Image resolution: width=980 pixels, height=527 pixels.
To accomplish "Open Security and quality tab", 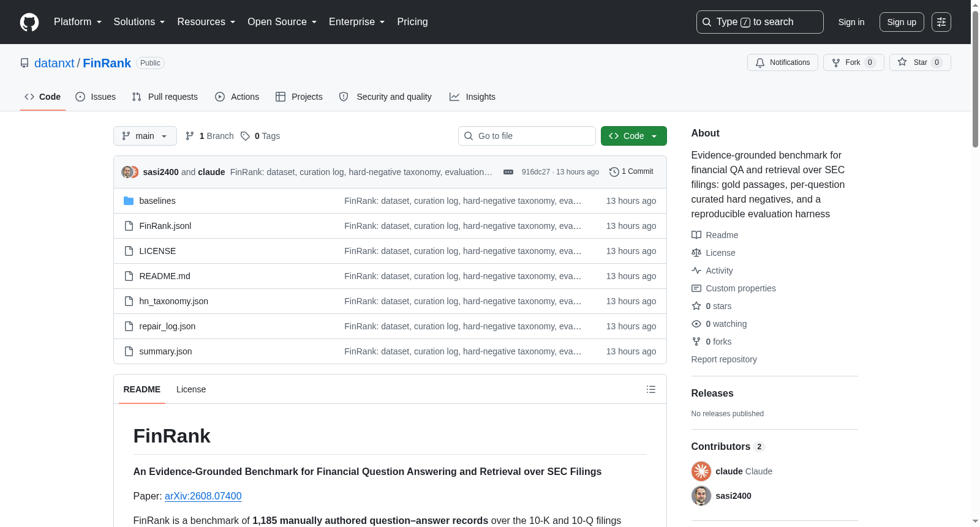I will 385,97.
